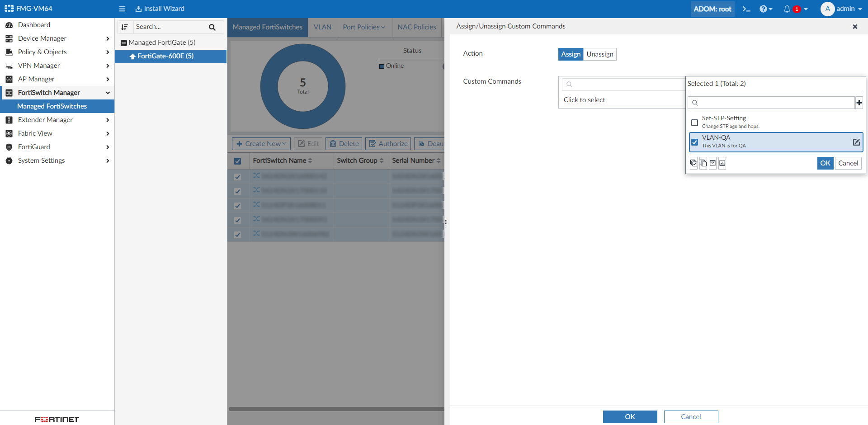
Task: Switch to the NAC Policies tab
Action: click(x=417, y=27)
